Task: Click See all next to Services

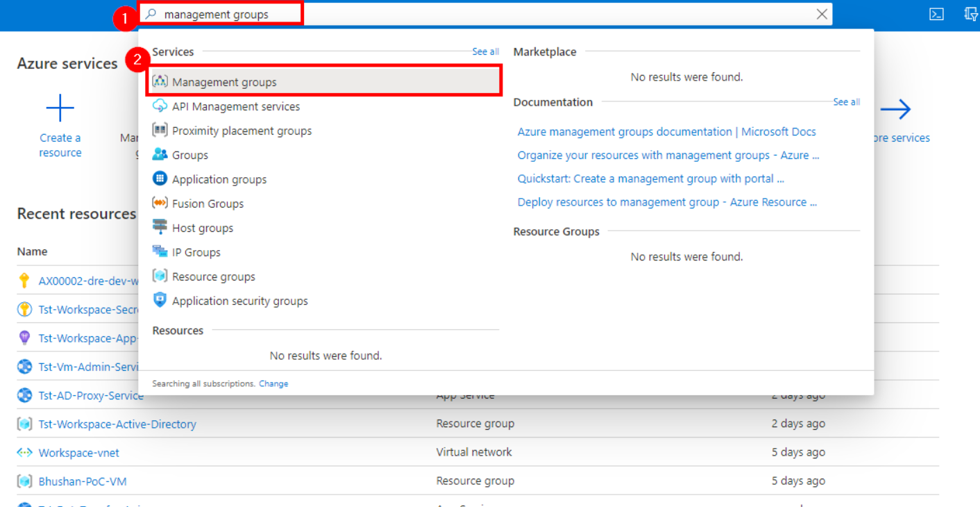Action: coord(485,51)
